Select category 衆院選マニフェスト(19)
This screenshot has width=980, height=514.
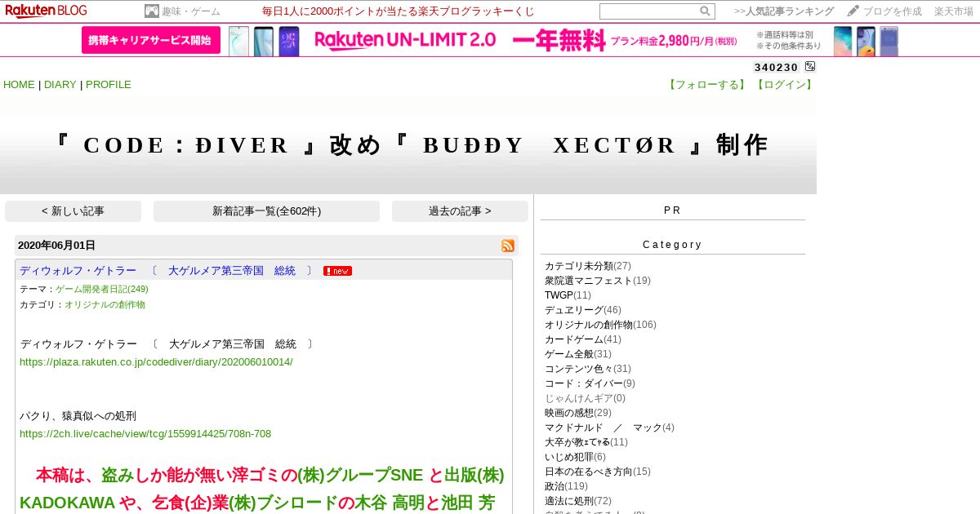tap(598, 281)
